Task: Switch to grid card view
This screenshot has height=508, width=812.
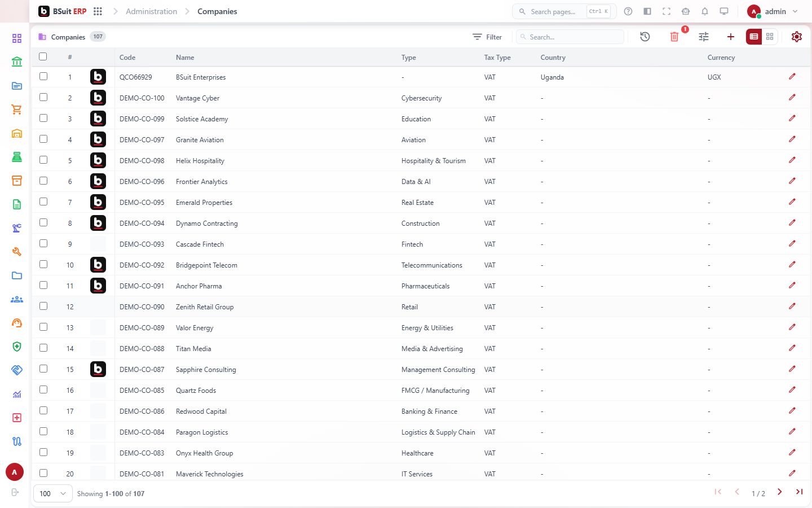Action: point(770,37)
